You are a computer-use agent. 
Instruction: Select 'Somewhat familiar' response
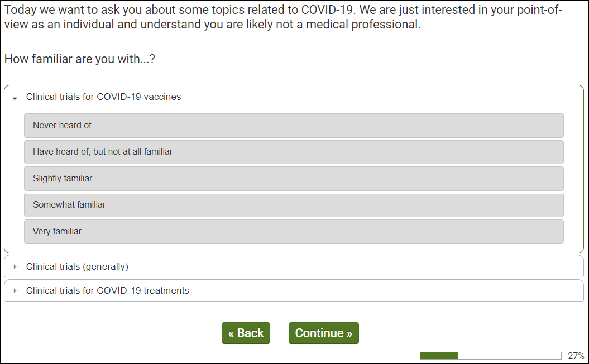coord(294,205)
